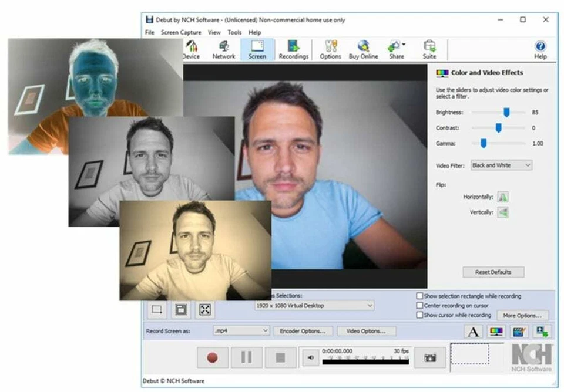Image resolution: width=564 pixels, height=392 pixels.
Task: Open the Tools menu
Action: (235, 32)
